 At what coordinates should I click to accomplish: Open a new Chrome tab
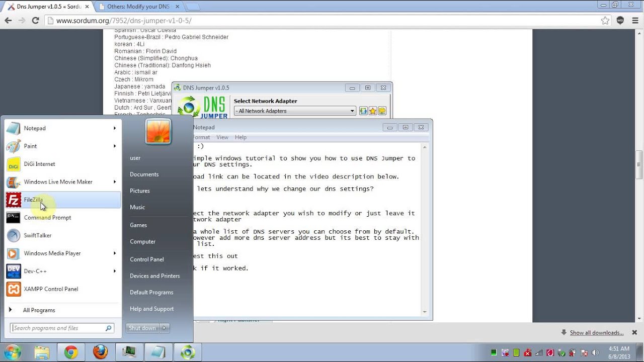193,7
